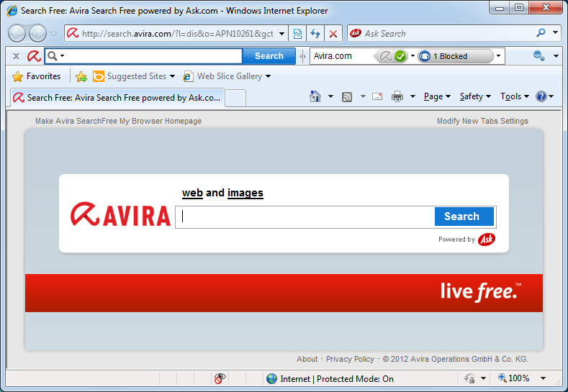Open the Page menu
This screenshot has height=392, width=568.
click(x=437, y=96)
